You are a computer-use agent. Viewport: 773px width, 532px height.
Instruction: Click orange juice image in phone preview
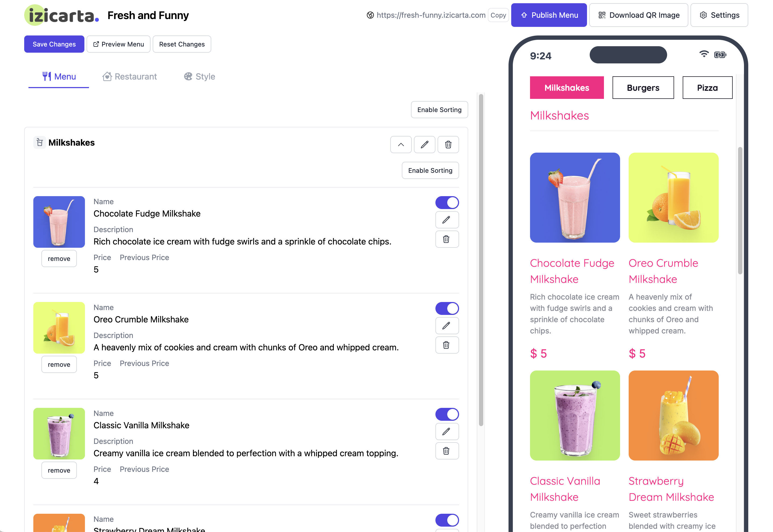(x=673, y=198)
